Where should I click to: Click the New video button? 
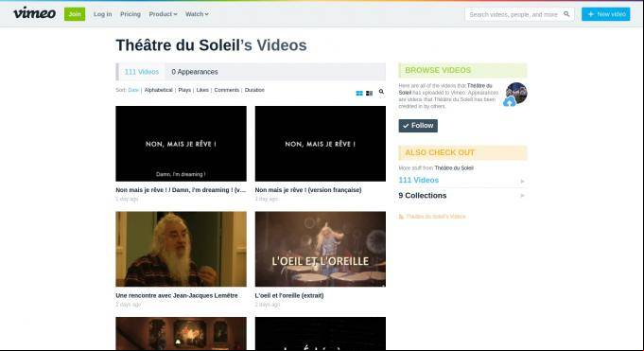606,14
